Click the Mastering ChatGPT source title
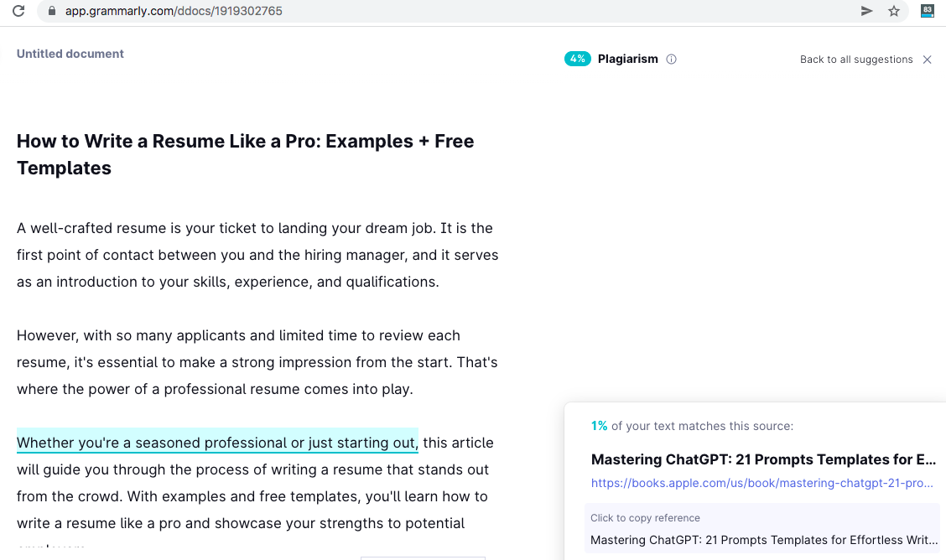This screenshot has height=560, width=946. pos(763,459)
